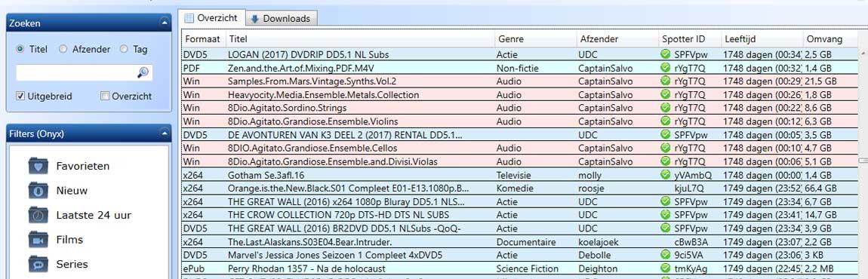This screenshot has height=279, width=868.
Task: Open the Favorieten filter folder icon
Action: click(38, 166)
